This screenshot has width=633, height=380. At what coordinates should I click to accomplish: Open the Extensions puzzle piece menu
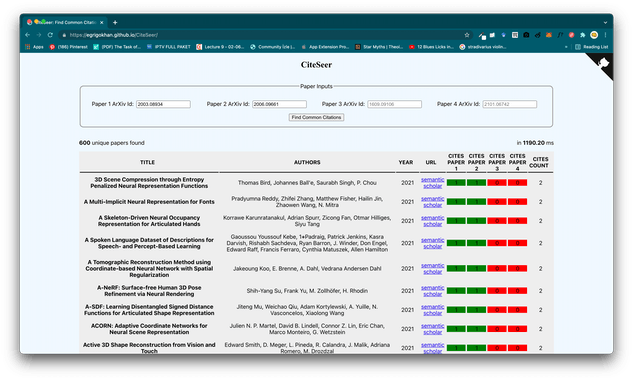coord(583,35)
